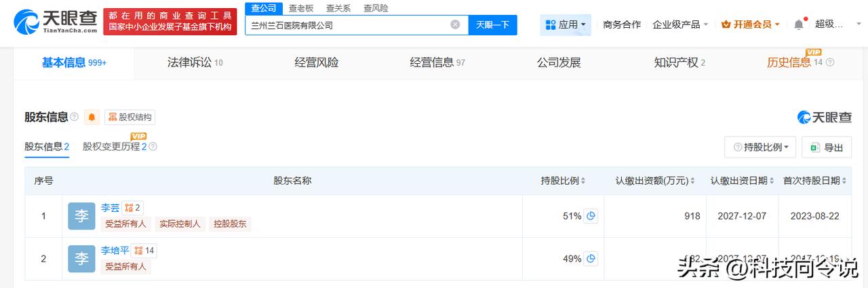Viewport: 868px width, 288px height.
Task: Click 序号 column header
Action: pos(43,181)
